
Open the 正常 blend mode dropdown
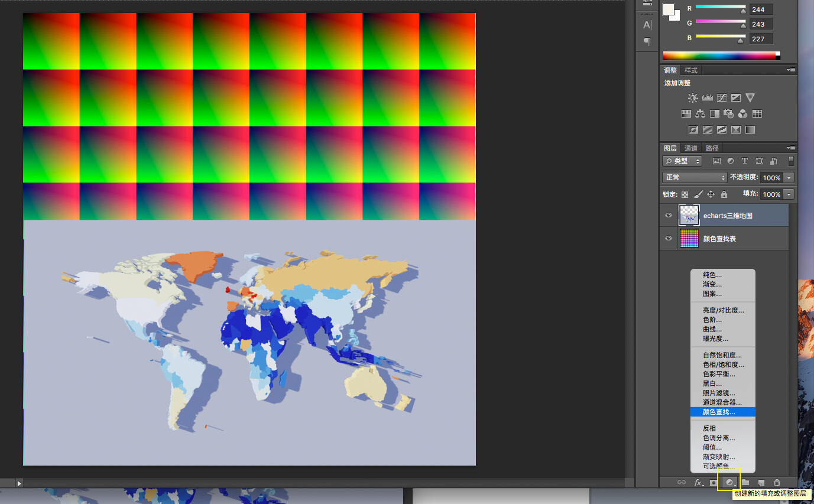point(695,177)
